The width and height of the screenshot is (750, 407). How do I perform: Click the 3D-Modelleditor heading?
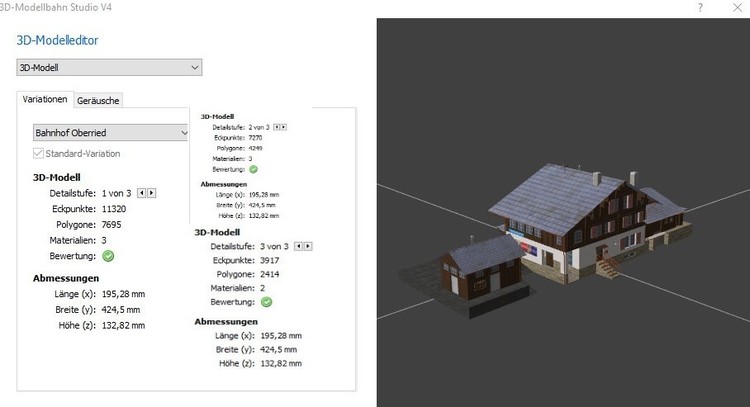point(57,40)
